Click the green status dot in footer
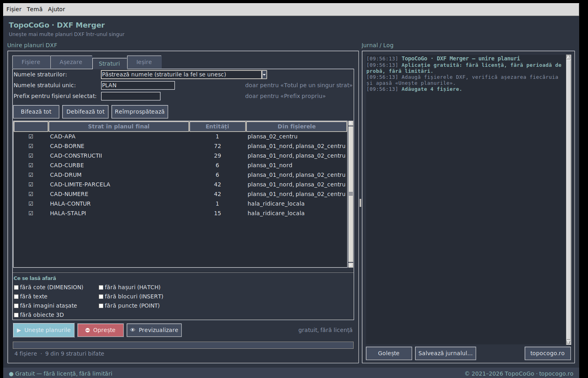 tap(11, 374)
